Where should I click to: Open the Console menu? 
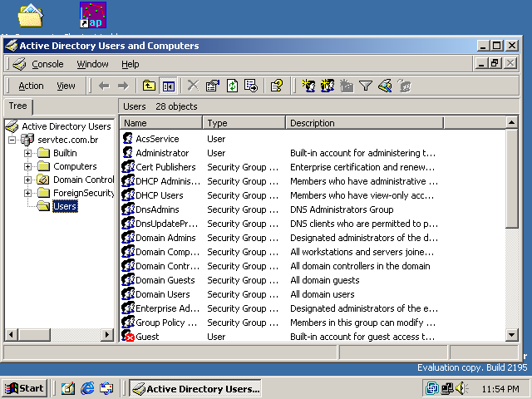(47, 64)
